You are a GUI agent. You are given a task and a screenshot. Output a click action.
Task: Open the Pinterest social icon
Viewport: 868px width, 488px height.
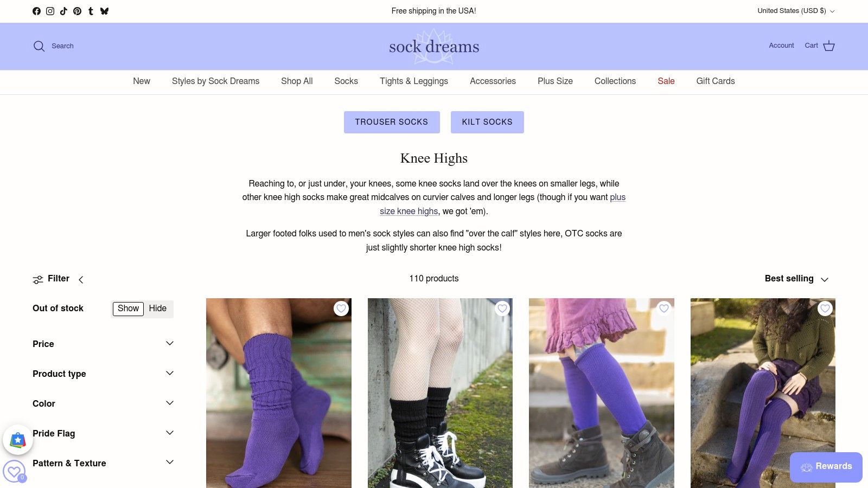point(77,11)
